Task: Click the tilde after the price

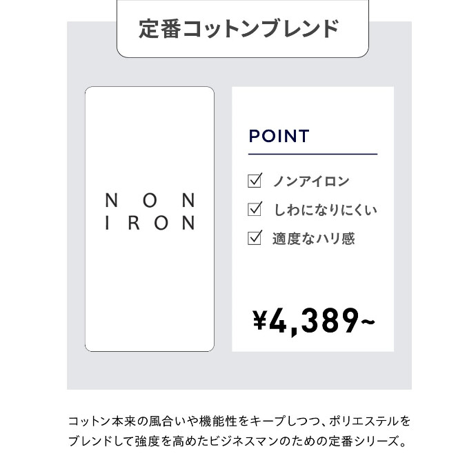Action: tap(368, 321)
